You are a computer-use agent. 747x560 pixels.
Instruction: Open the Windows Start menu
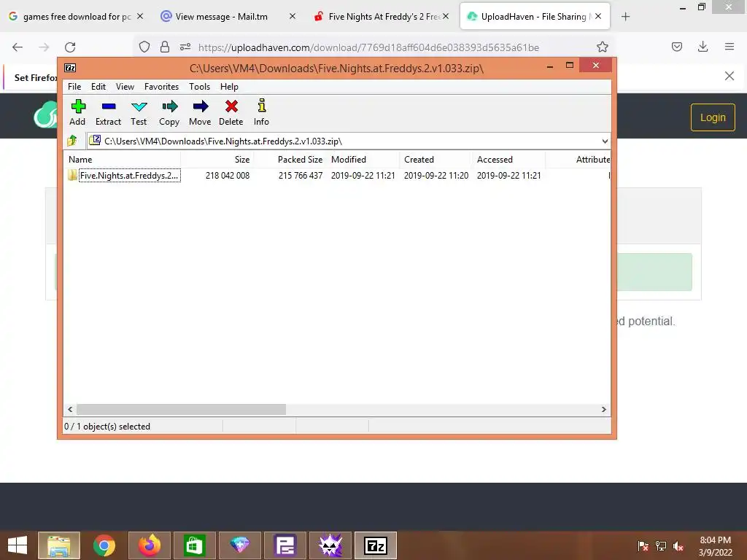point(18,545)
